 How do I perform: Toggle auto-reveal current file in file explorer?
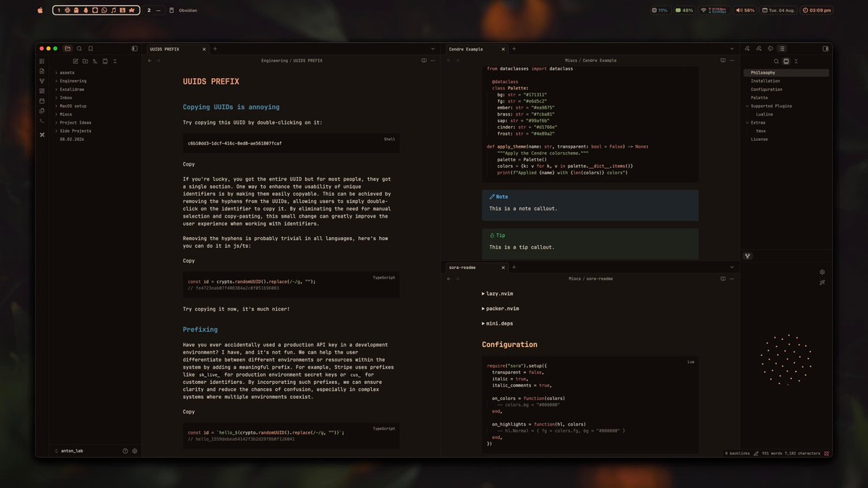tap(105, 61)
